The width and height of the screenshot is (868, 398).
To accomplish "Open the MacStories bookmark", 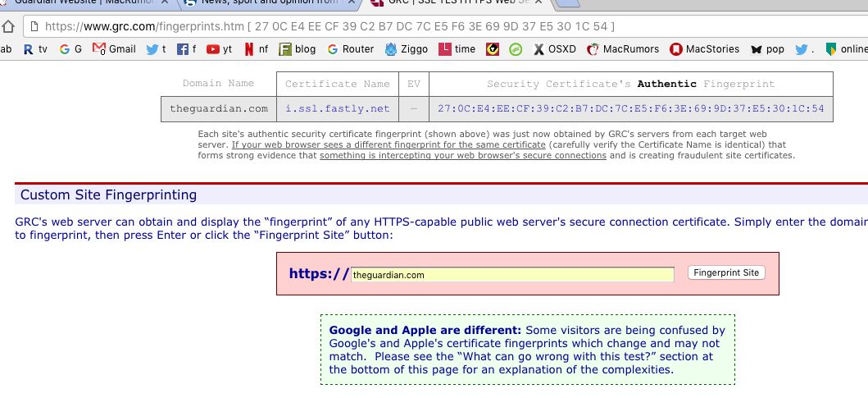I will pyautogui.click(x=705, y=49).
